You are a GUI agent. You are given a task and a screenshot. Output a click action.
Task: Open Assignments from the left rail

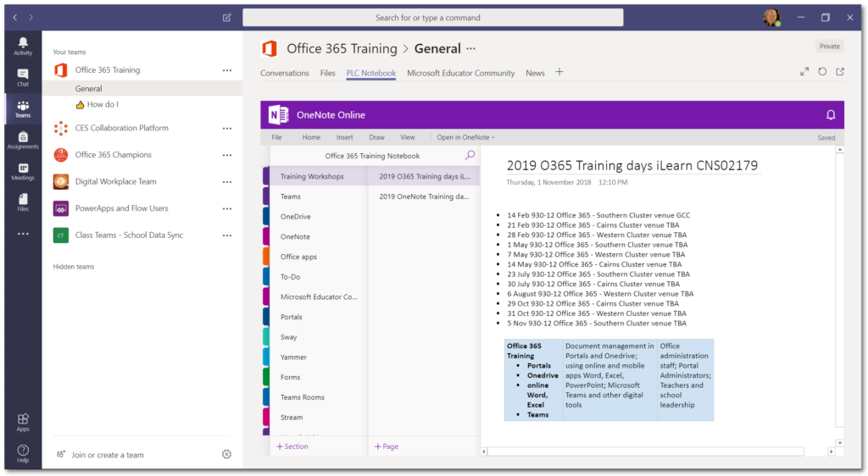[23, 141]
